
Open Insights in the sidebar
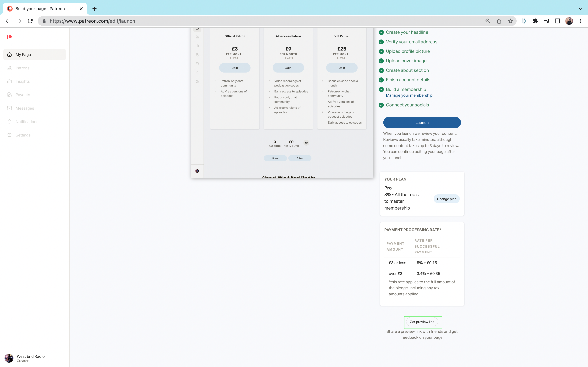pyautogui.click(x=22, y=81)
